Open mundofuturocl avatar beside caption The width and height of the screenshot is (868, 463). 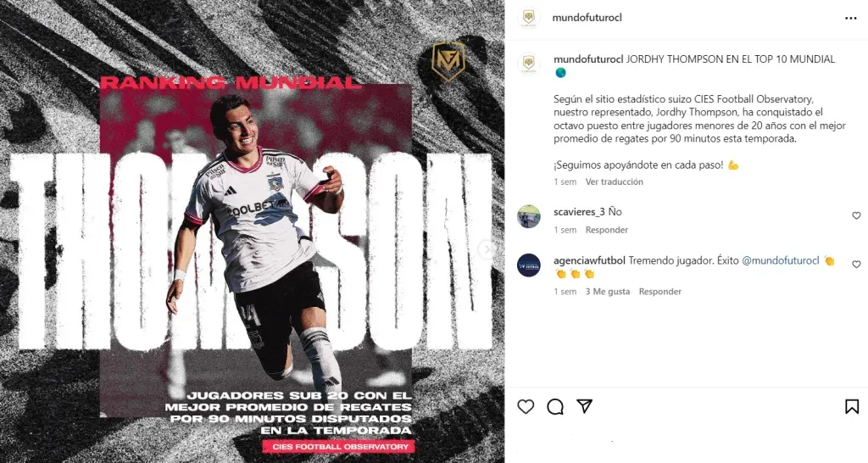coord(529,63)
